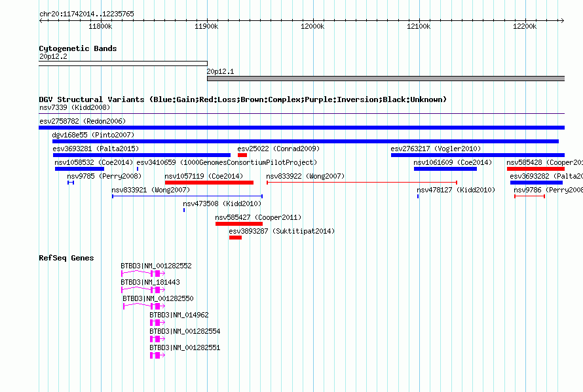Click the 20p12.1 band label
Image resolution: width=583 pixels, height=392 pixels.
click(221, 71)
